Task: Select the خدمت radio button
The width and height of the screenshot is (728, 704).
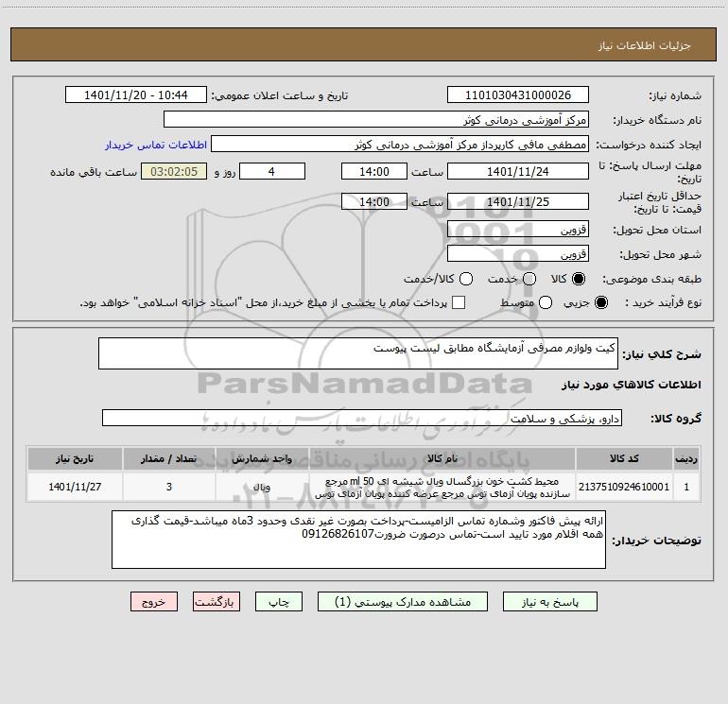Action: click(x=529, y=279)
